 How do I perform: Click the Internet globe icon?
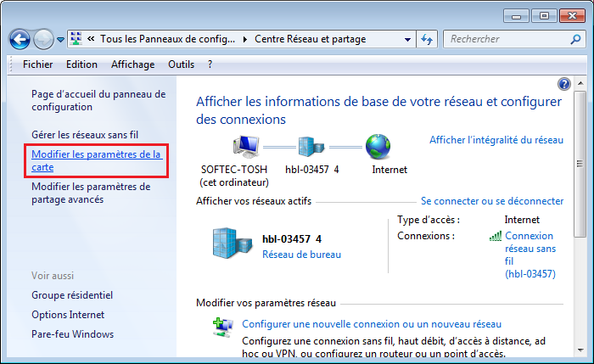click(x=378, y=147)
